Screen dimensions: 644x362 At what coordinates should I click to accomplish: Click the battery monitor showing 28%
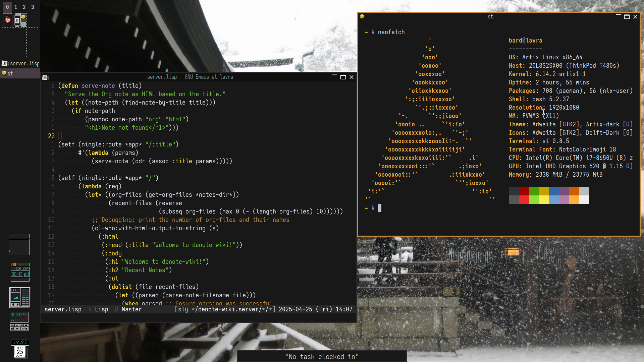tap(25, 268)
